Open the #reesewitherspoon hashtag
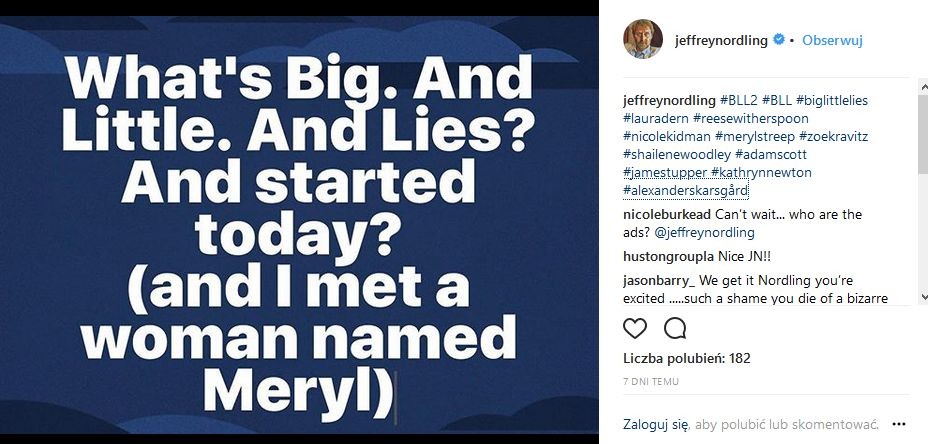 (x=738, y=118)
